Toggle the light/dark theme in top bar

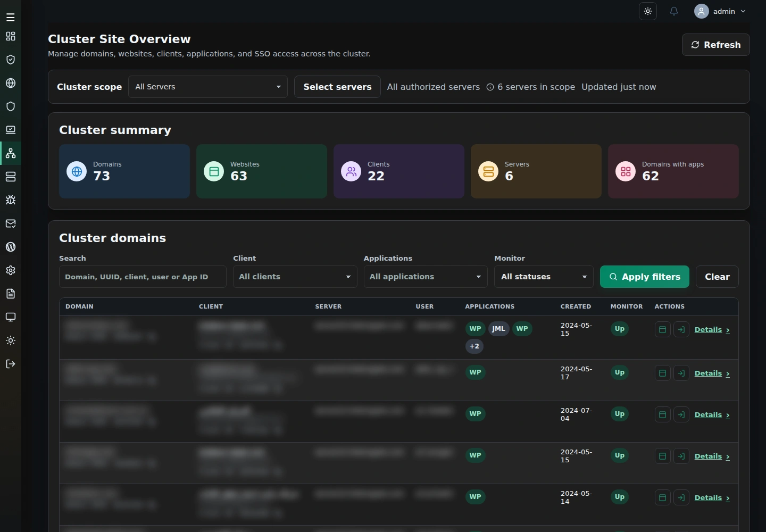pyautogui.click(x=648, y=11)
